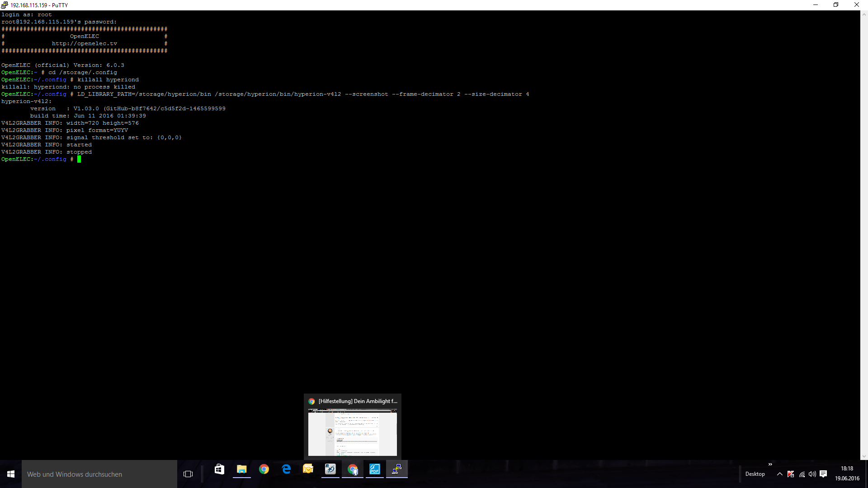The height and width of the screenshot is (488, 868).
Task: Click the '--screenshot' option in the command
Action: [x=367, y=94]
